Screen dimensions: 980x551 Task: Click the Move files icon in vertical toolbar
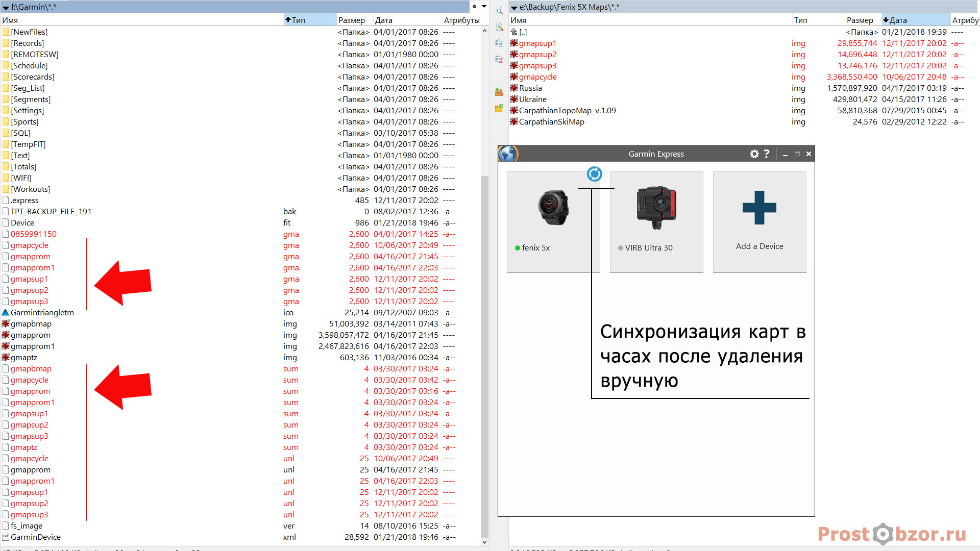499,60
